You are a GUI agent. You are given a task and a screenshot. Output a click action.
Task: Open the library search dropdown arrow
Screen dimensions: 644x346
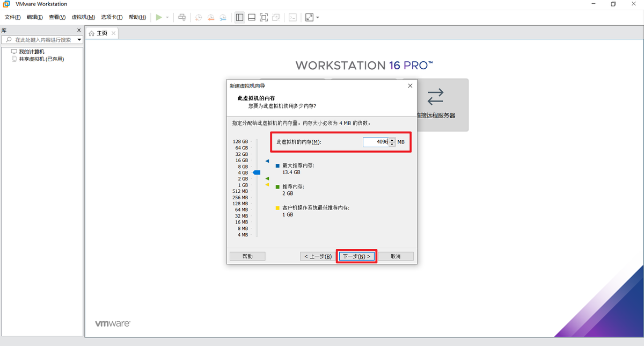tap(79, 40)
